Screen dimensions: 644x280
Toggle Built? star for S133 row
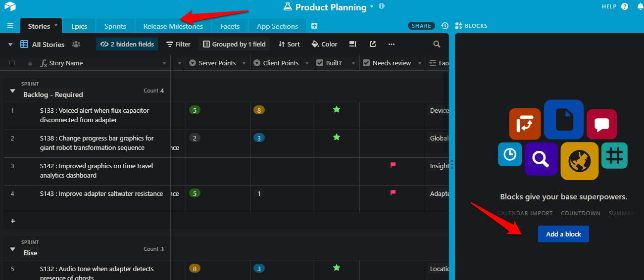click(x=337, y=109)
